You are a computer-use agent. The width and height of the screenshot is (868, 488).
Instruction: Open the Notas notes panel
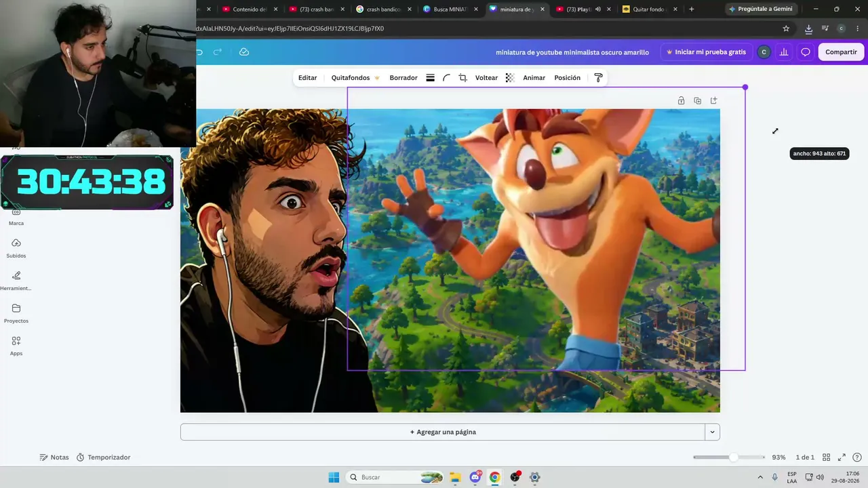point(54,457)
